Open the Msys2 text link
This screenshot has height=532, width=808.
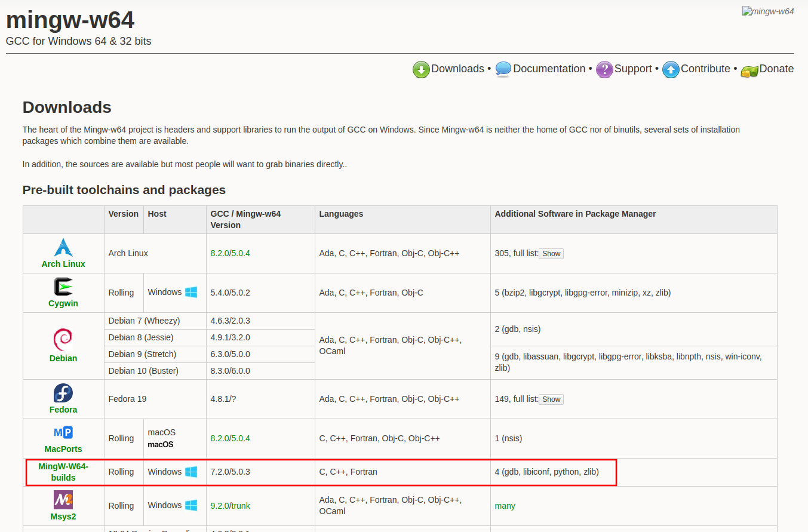[63, 516]
